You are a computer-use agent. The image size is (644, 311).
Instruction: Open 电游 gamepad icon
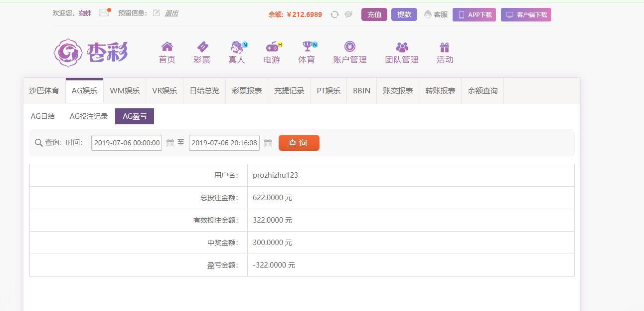click(273, 47)
